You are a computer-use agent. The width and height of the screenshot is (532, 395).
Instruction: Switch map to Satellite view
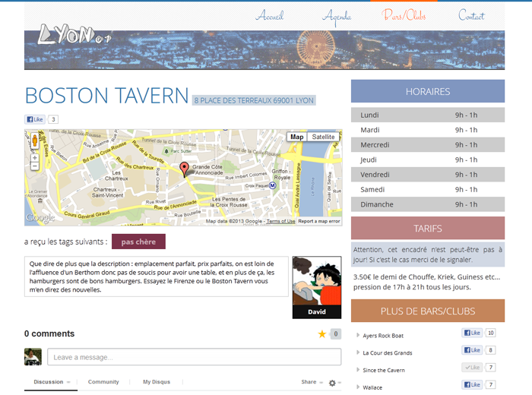pyautogui.click(x=324, y=137)
